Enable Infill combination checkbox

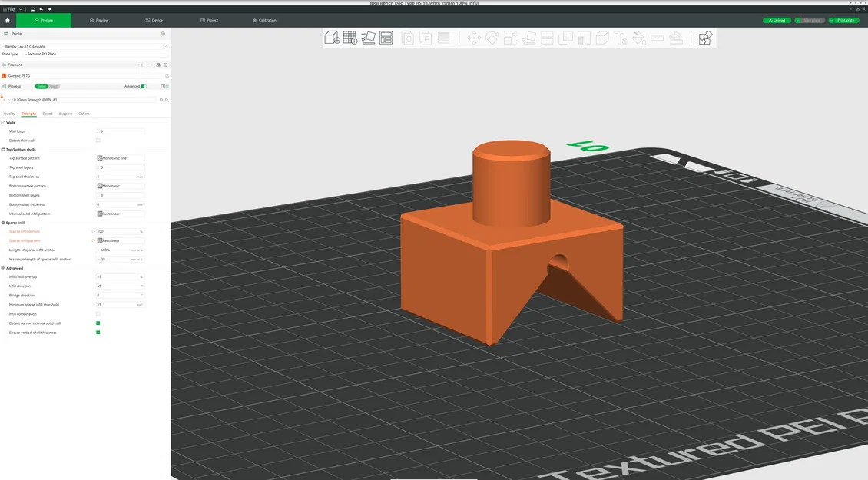[x=98, y=314]
